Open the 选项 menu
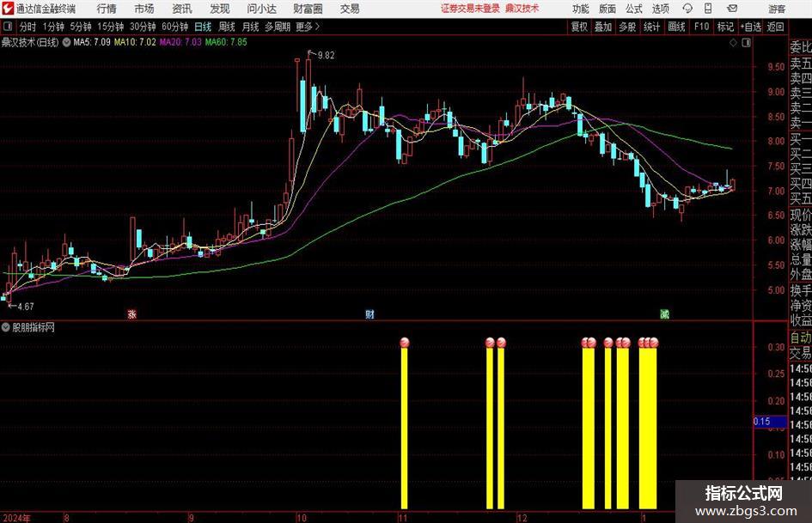 pos(660,9)
